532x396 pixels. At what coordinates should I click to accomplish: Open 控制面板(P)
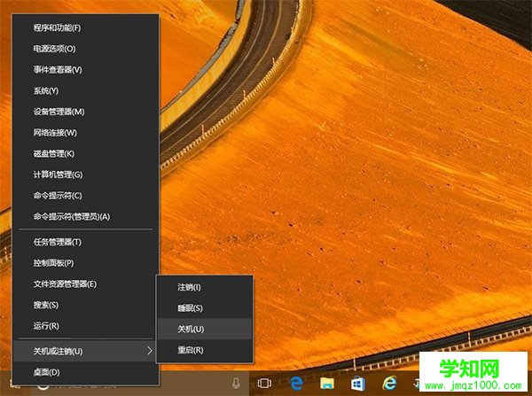pyautogui.click(x=85, y=263)
